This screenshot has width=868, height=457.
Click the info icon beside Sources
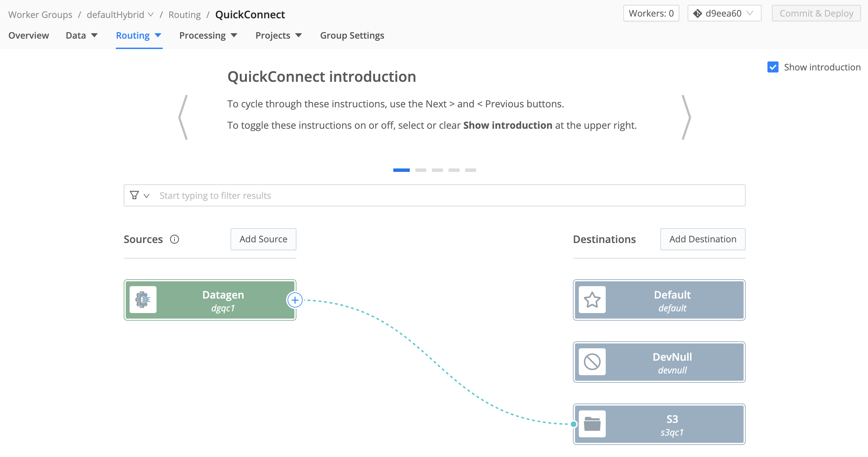click(x=174, y=239)
